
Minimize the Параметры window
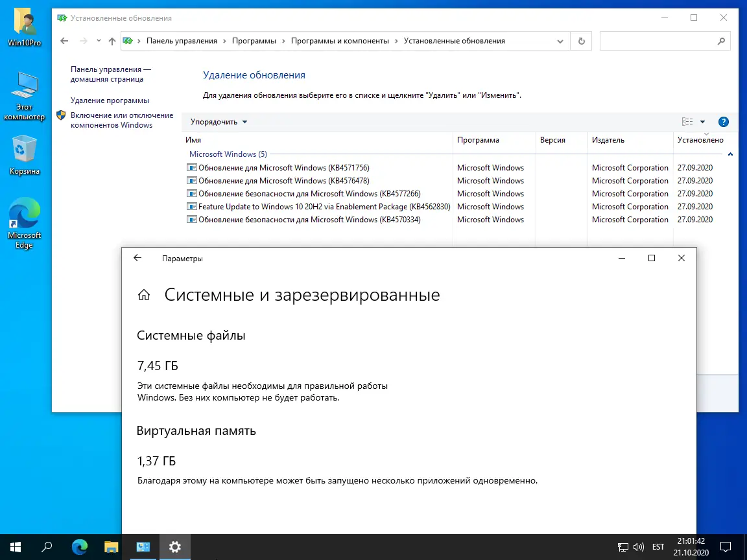click(622, 258)
